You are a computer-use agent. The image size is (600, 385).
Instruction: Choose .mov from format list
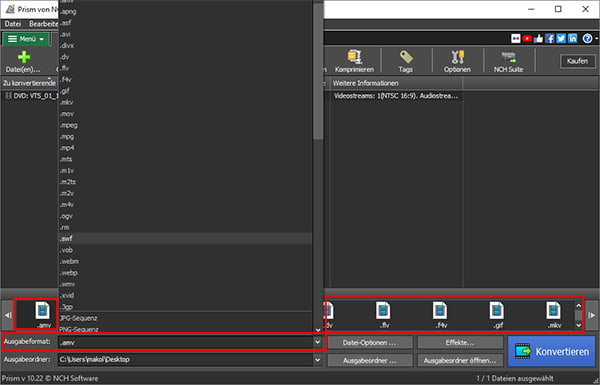pos(186,114)
